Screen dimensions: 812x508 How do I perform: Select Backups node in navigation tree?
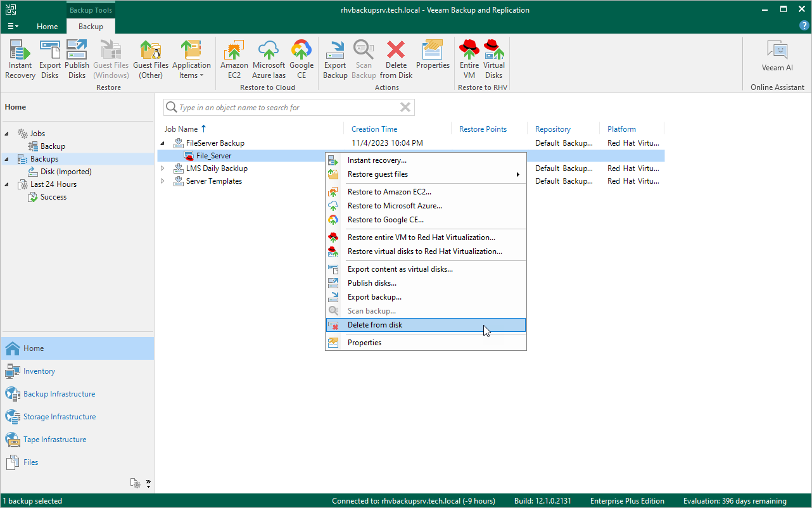[44, 159]
